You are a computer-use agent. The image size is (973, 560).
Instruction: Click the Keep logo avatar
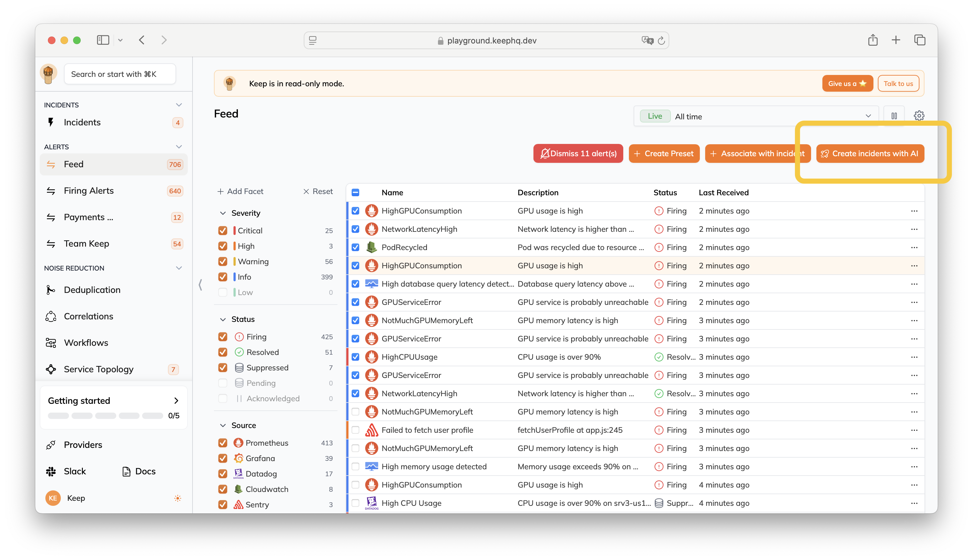tap(49, 74)
